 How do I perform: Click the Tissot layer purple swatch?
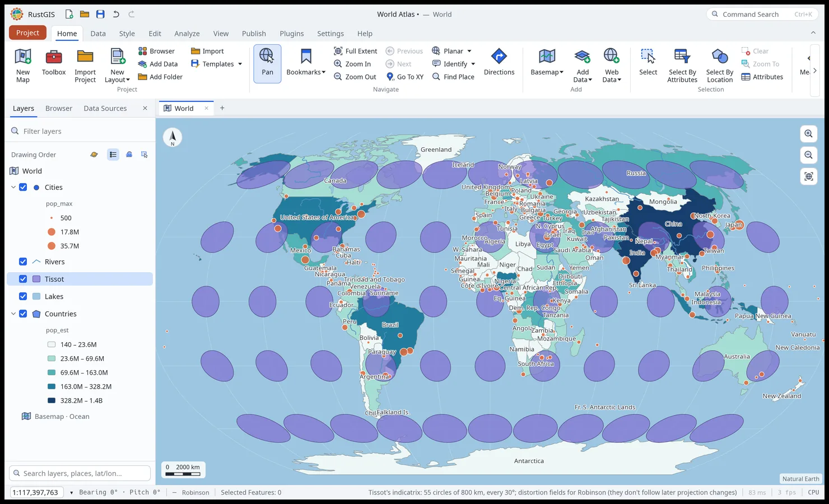point(36,279)
